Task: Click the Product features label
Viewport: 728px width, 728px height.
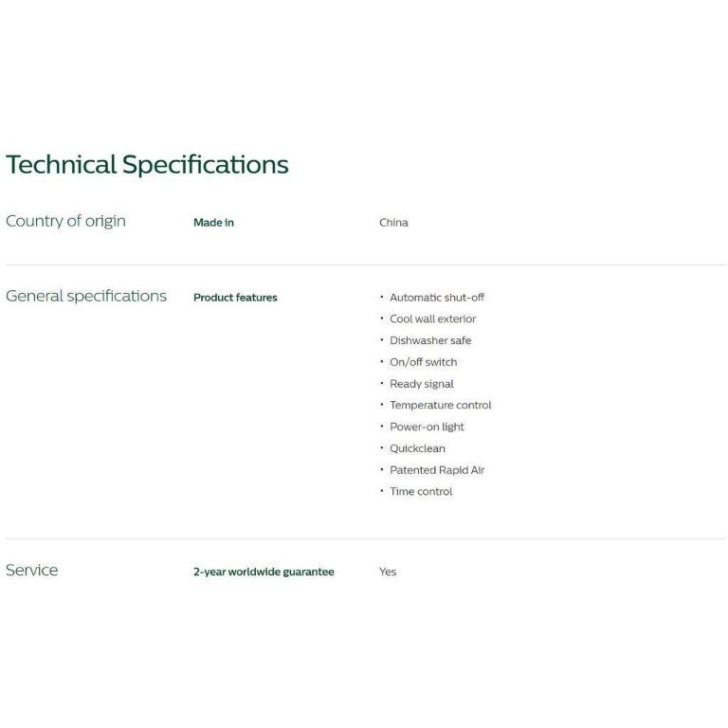Action: tap(235, 298)
